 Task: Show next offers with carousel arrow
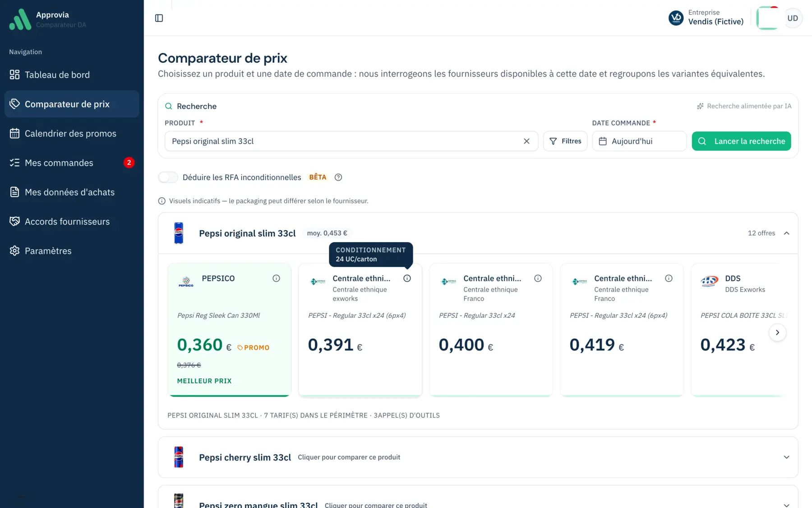point(777,333)
